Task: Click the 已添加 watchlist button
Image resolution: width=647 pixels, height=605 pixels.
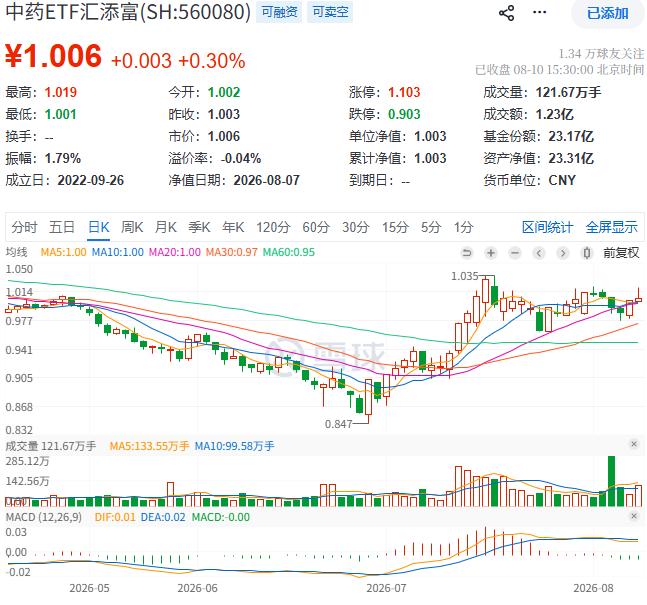Action: click(607, 13)
